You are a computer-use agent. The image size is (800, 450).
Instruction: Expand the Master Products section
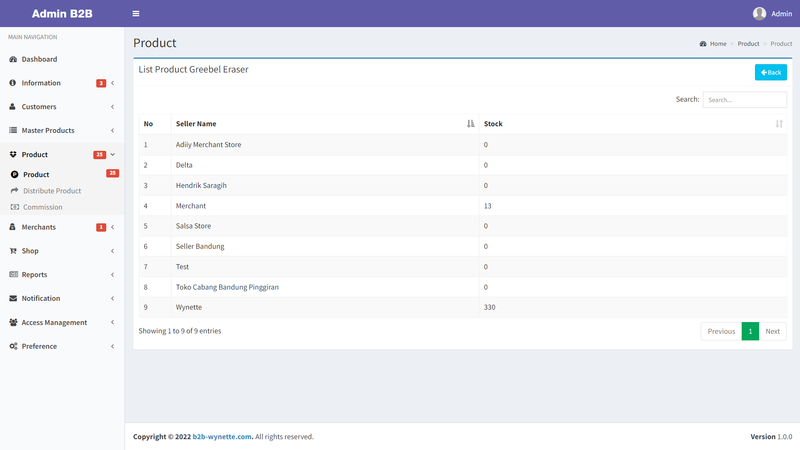click(62, 131)
